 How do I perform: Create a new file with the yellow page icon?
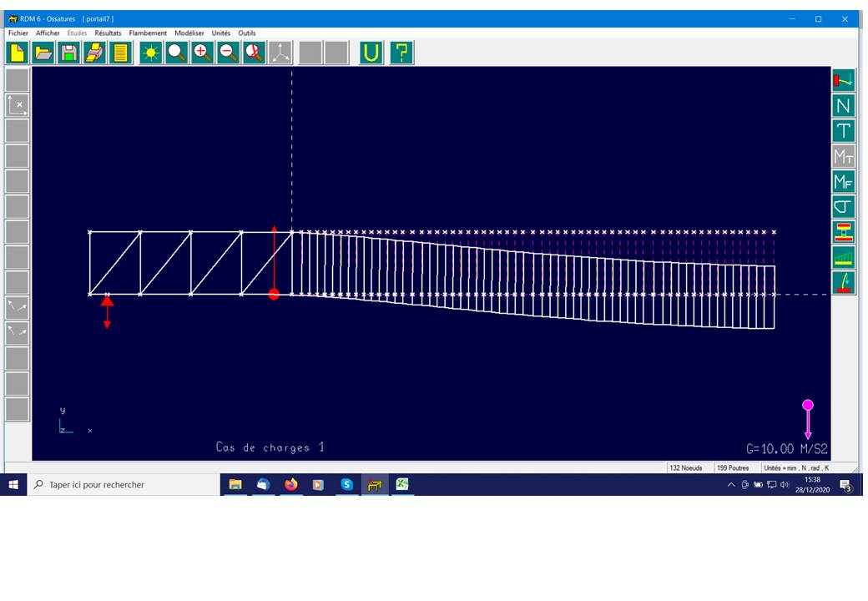click(18, 53)
